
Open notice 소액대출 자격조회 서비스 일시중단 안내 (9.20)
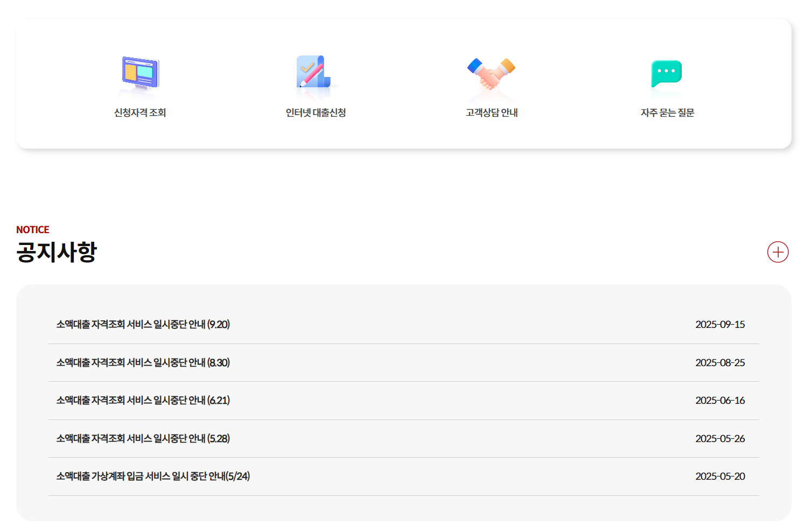click(143, 324)
